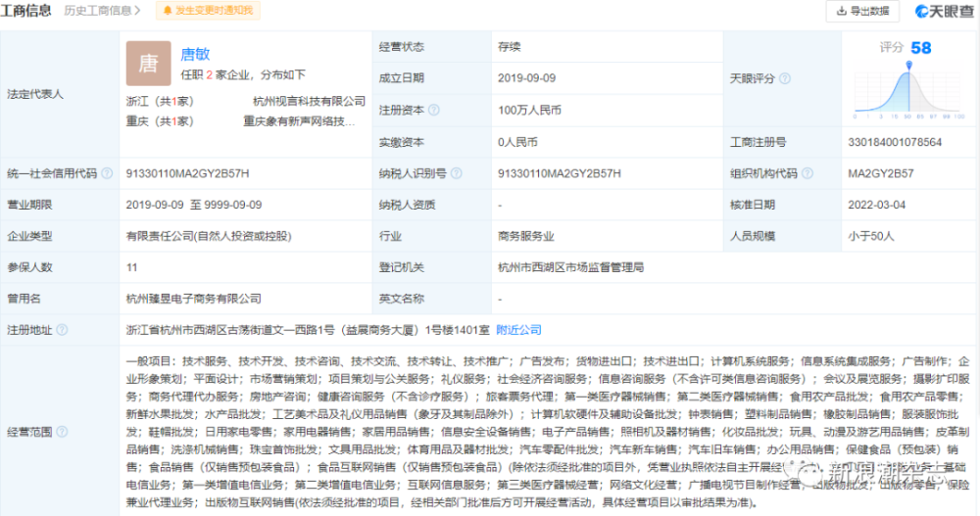Click 行业 value 商务服务业
The image size is (980, 516).
pos(525,236)
